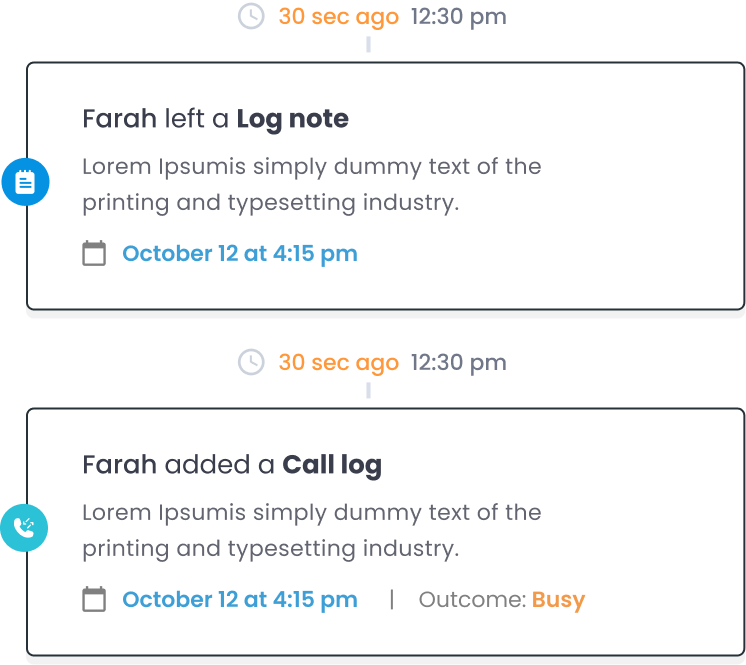
Task: Select the 'Farah added a Call log' heading
Action: [x=232, y=465]
